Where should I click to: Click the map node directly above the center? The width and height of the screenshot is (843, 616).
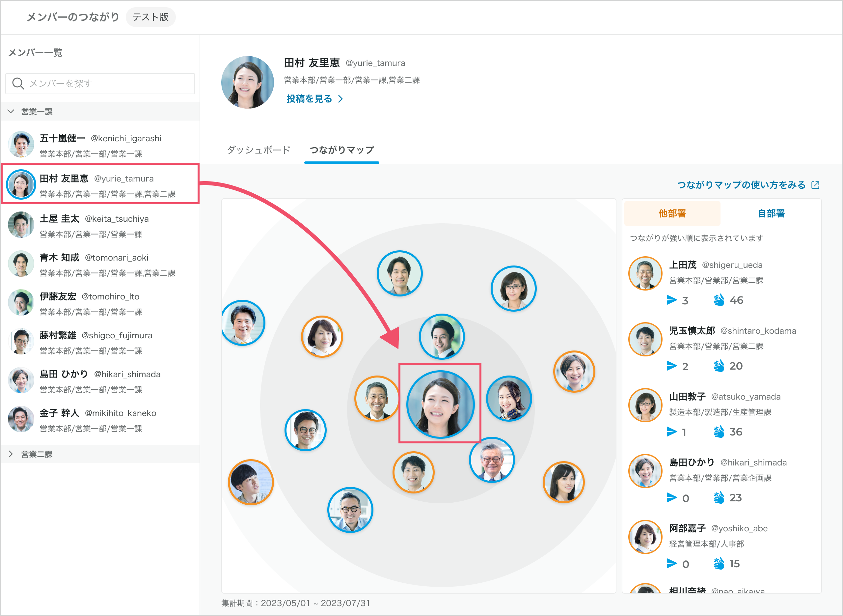(442, 337)
